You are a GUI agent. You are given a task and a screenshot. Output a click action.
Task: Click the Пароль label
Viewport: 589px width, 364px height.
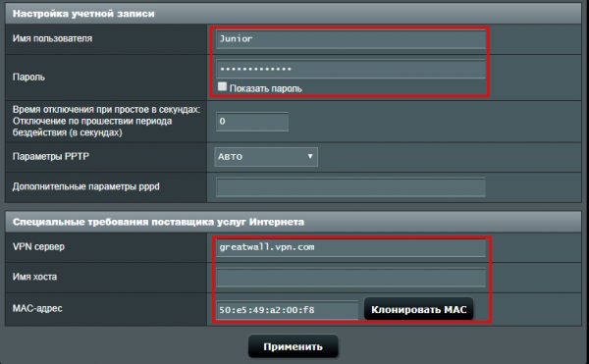pos(28,78)
